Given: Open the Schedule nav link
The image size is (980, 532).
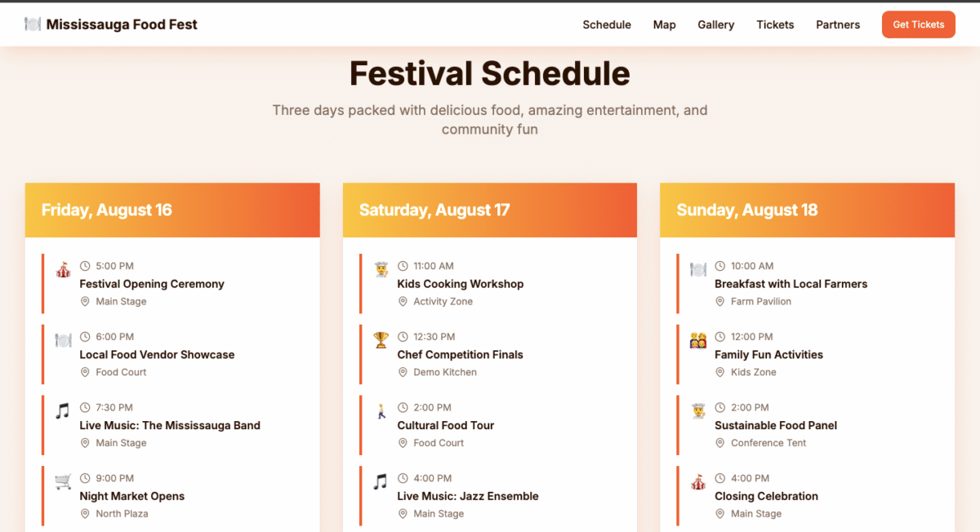Looking at the screenshot, I should (607, 24).
